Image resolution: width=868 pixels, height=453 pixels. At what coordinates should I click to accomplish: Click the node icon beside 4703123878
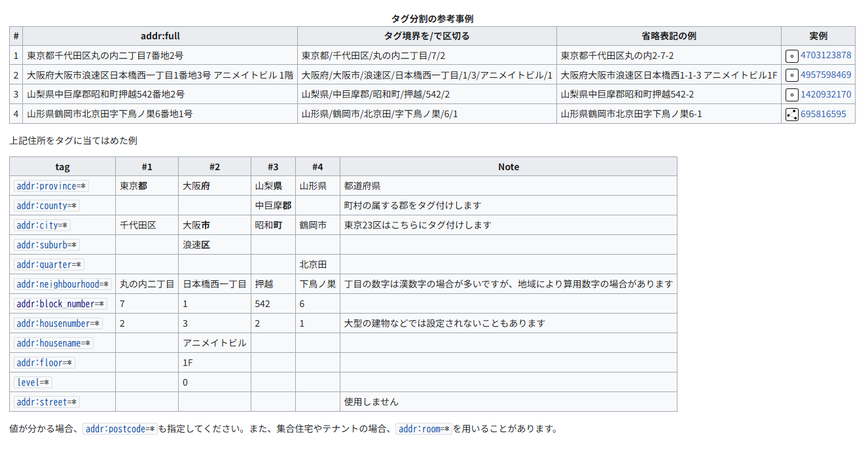point(791,56)
